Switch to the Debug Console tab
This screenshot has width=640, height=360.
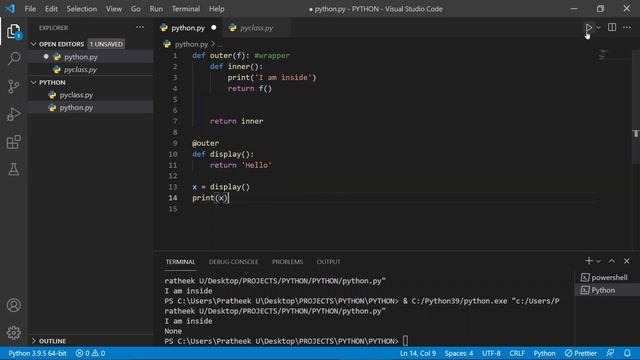coord(233,262)
